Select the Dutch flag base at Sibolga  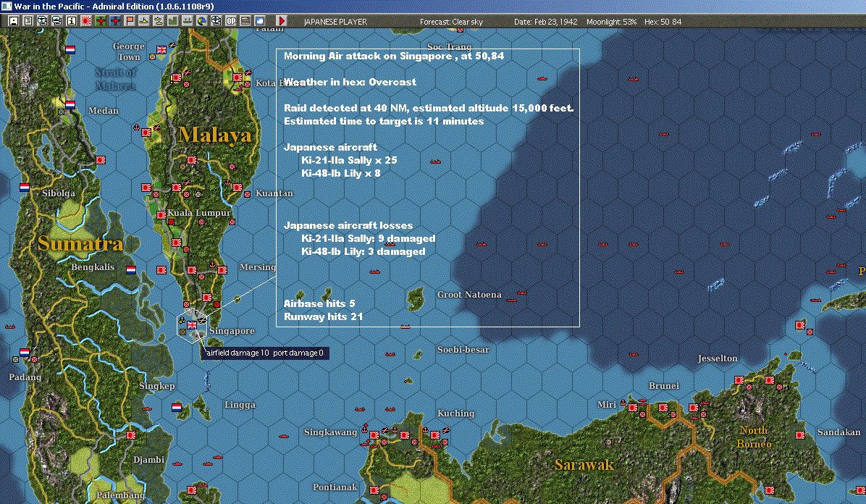[25, 188]
